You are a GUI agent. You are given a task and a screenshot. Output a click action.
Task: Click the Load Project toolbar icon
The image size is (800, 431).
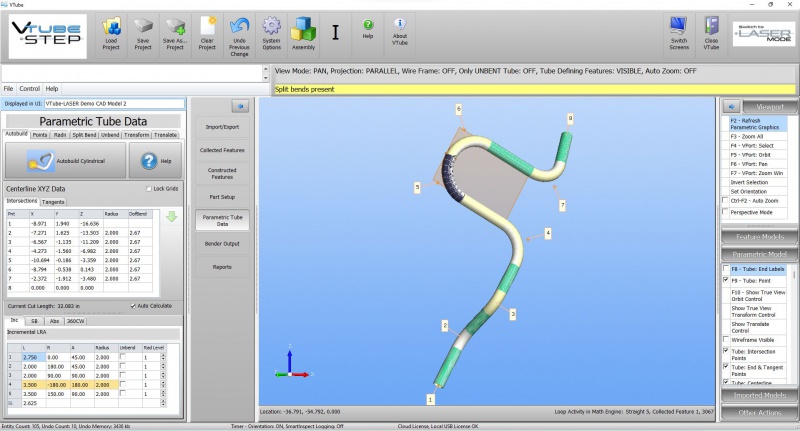[x=111, y=27]
